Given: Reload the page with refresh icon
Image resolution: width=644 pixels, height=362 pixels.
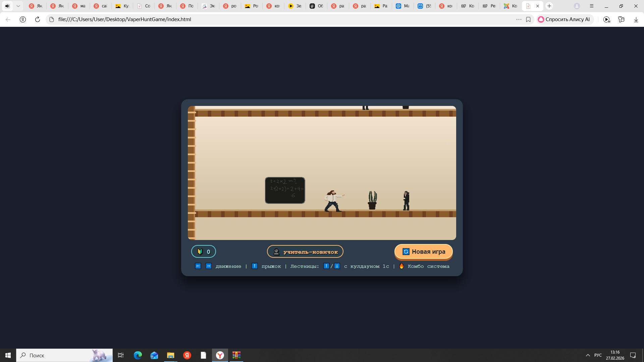Looking at the screenshot, I should 38,19.
